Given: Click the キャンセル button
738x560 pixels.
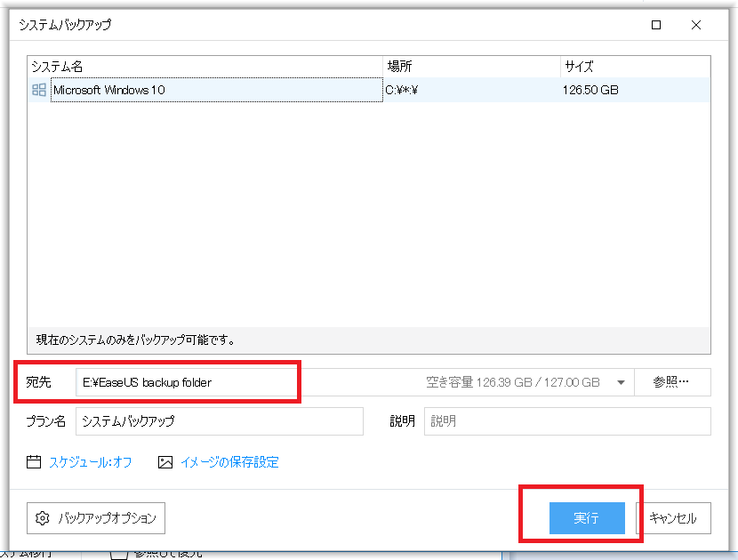Looking at the screenshot, I should coord(673,518).
